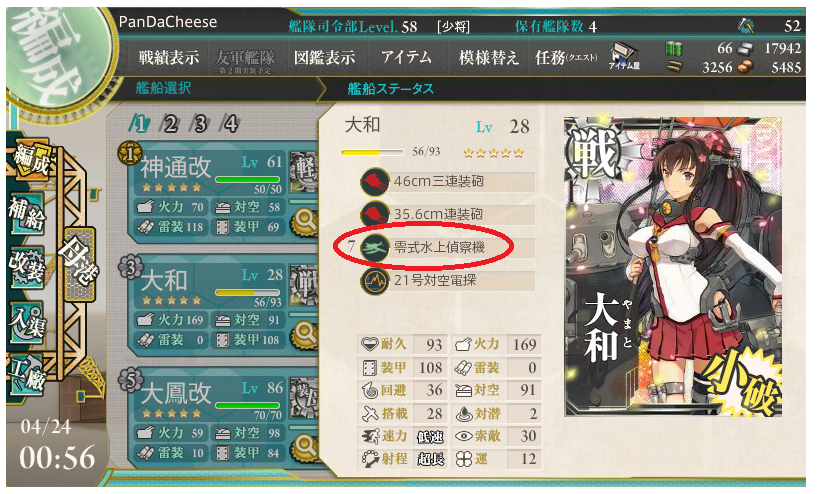818x494 pixels.
Task: Open 図鑑表示 encyclopedia menu
Action: [x=324, y=57]
